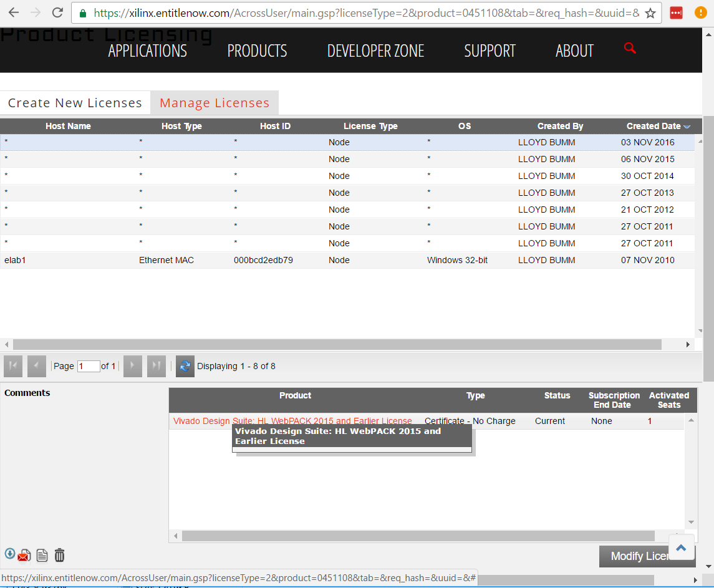
Task: Click the page number input field
Action: (89, 366)
